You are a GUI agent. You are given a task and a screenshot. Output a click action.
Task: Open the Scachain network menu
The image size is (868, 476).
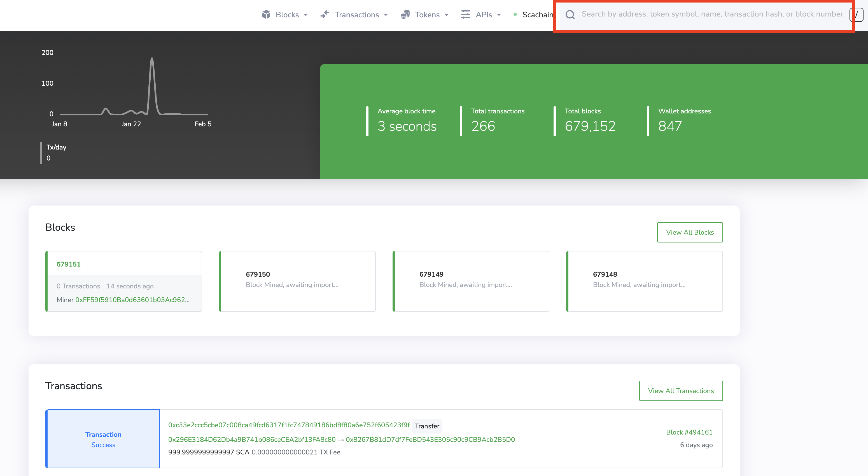coord(537,15)
